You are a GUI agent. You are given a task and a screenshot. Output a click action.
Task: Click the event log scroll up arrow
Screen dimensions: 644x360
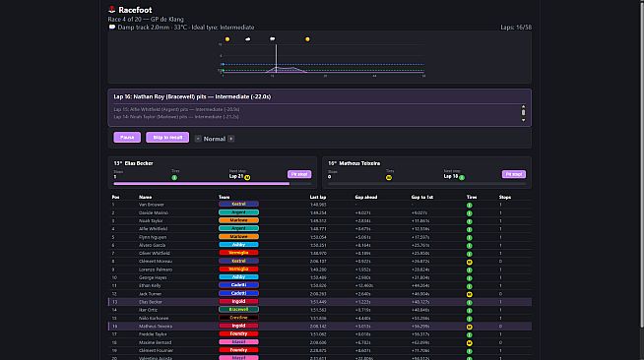[523, 106]
